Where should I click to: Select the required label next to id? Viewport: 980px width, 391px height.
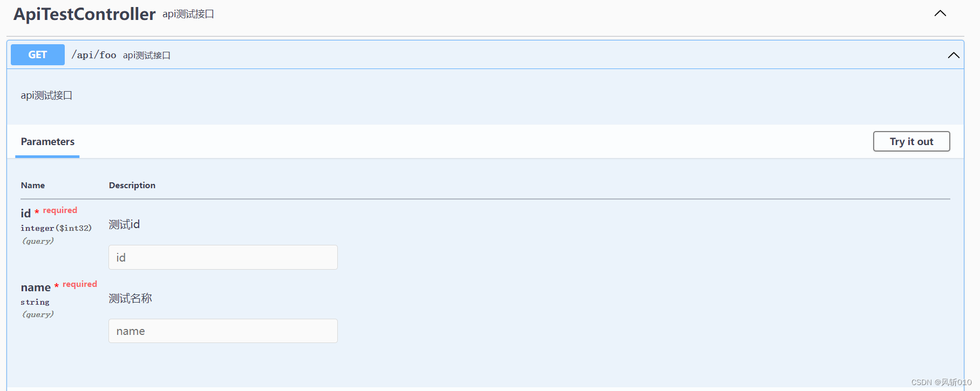coord(59,210)
